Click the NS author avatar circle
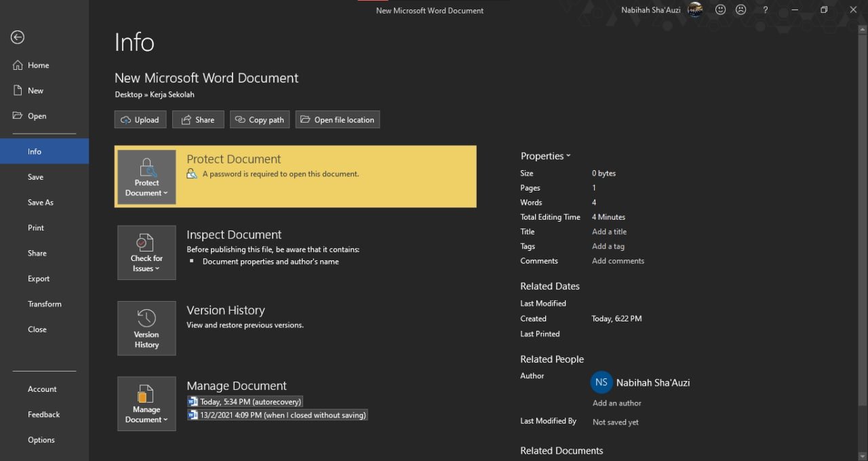This screenshot has width=868, height=461. 601,382
